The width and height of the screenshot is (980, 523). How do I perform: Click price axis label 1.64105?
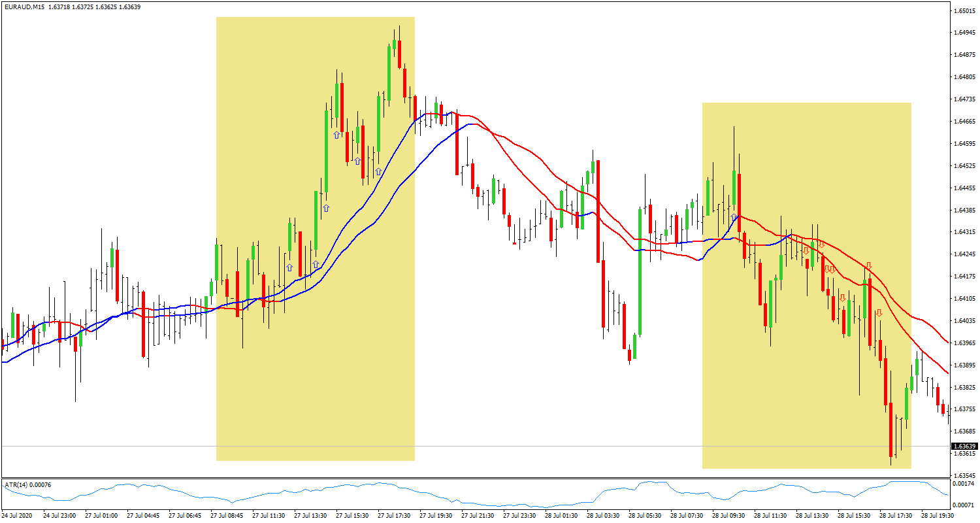click(964, 299)
